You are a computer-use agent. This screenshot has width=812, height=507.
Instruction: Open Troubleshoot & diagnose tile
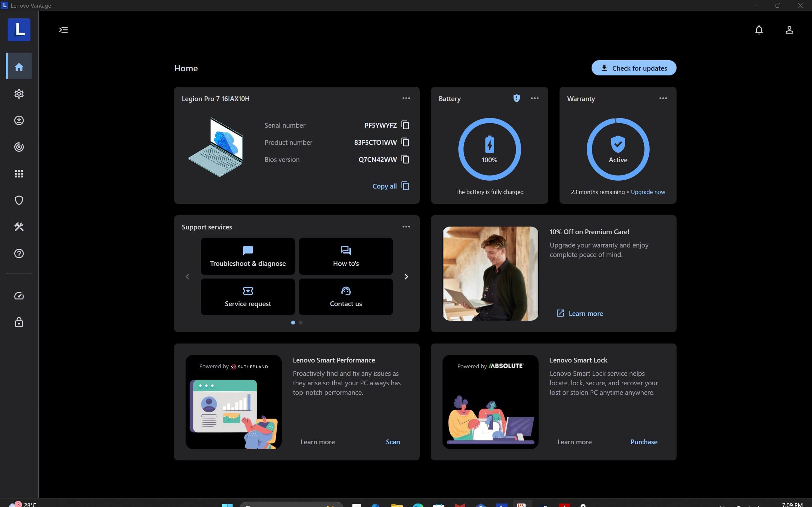pos(248,257)
